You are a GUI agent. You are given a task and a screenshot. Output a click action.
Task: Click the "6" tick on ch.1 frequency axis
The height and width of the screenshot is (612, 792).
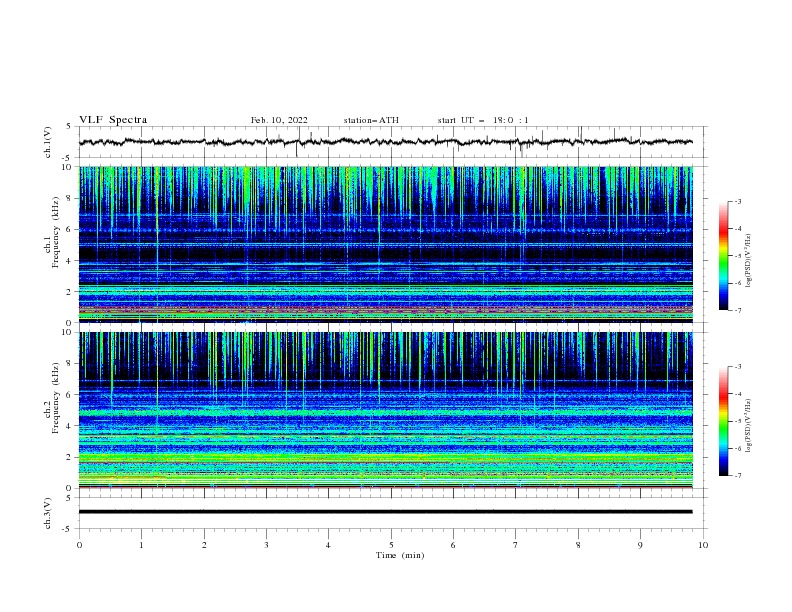[x=70, y=229]
